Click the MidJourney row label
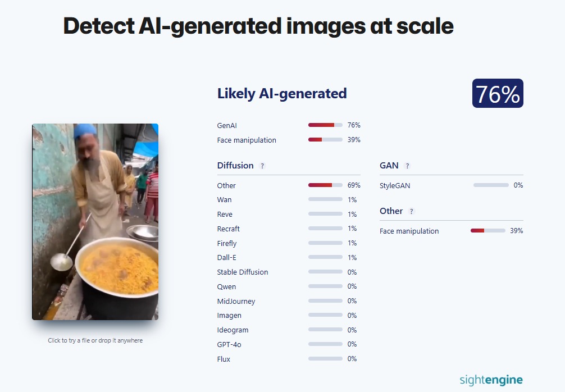The image size is (565, 392). 236,301
